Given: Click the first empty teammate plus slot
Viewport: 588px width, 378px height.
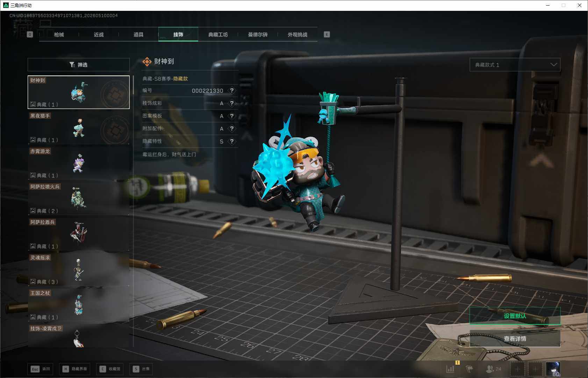Looking at the screenshot, I should coord(517,369).
